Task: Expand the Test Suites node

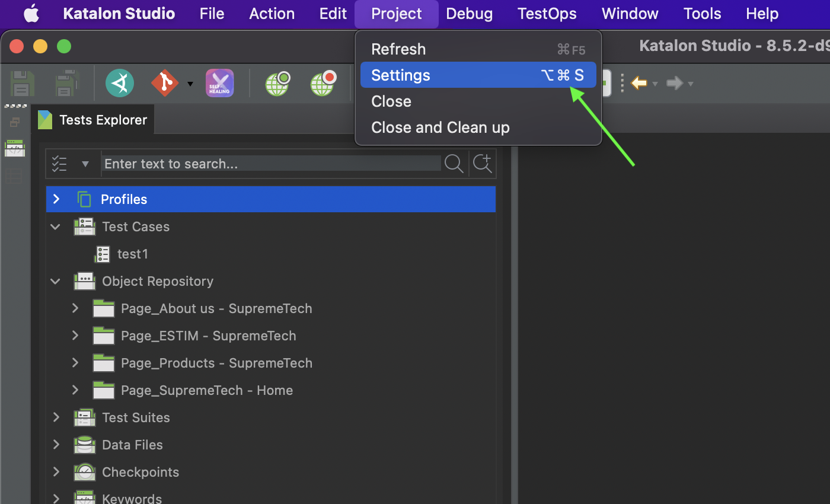Action: pyautogui.click(x=56, y=417)
